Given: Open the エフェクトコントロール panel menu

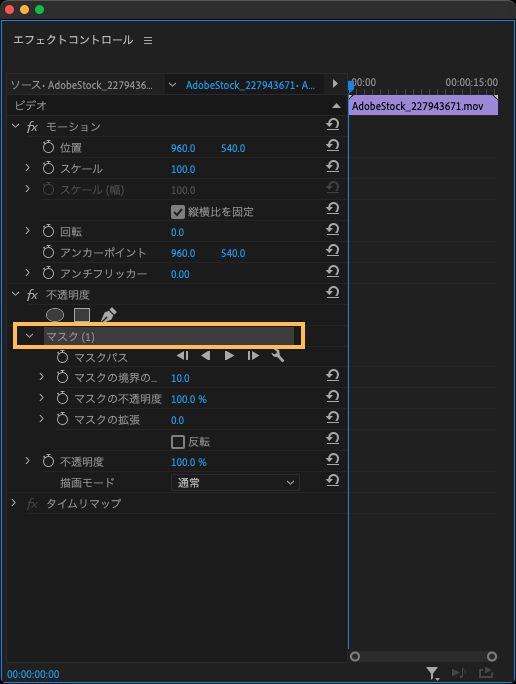Looking at the screenshot, I should point(148,40).
